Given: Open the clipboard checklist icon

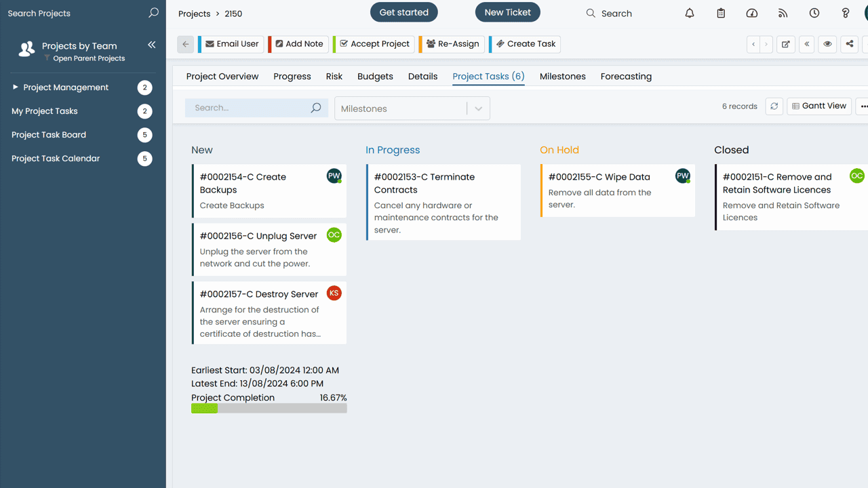Looking at the screenshot, I should click(x=721, y=13).
